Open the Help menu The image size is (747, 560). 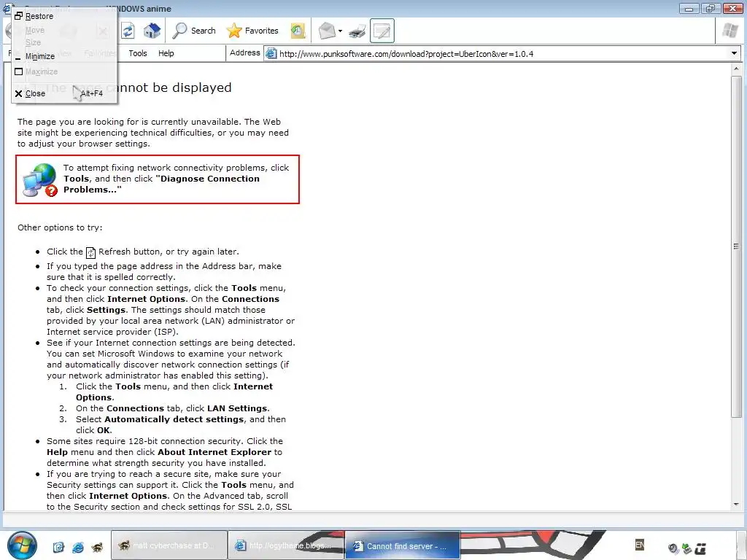(166, 53)
